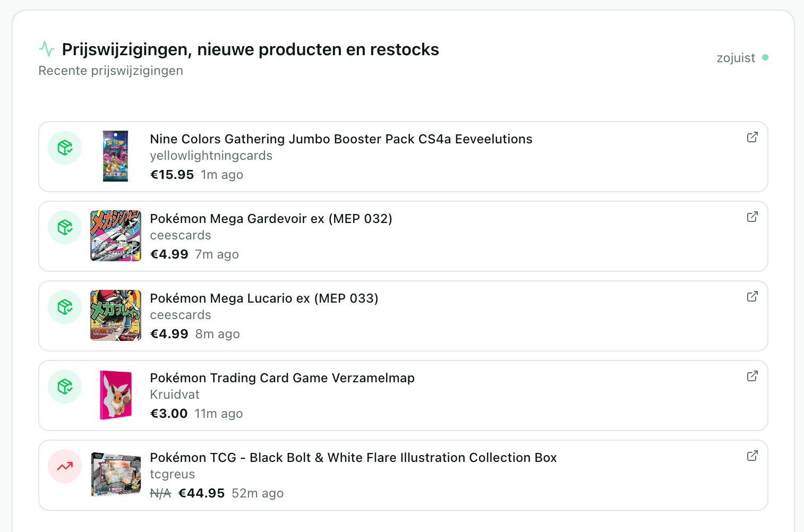804x532 pixels.
Task: Click restock icon beside Trading Card Verzamelmap
Action: 65,387
